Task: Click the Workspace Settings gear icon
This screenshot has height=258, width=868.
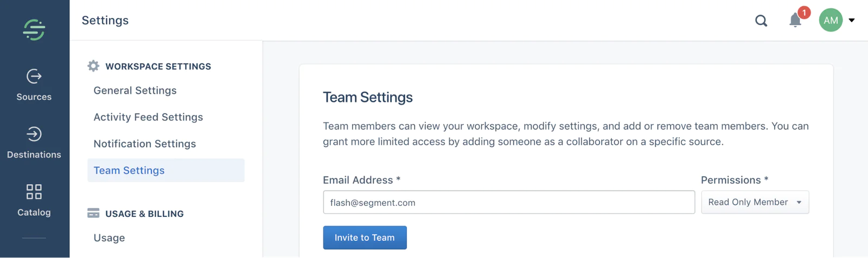Action: [93, 66]
